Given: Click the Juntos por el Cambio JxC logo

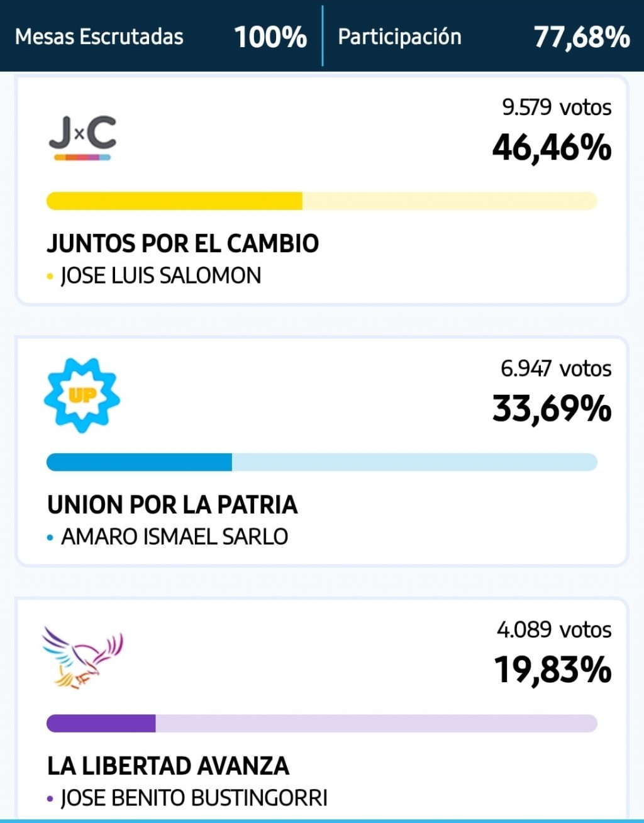Looking at the screenshot, I should [x=82, y=137].
